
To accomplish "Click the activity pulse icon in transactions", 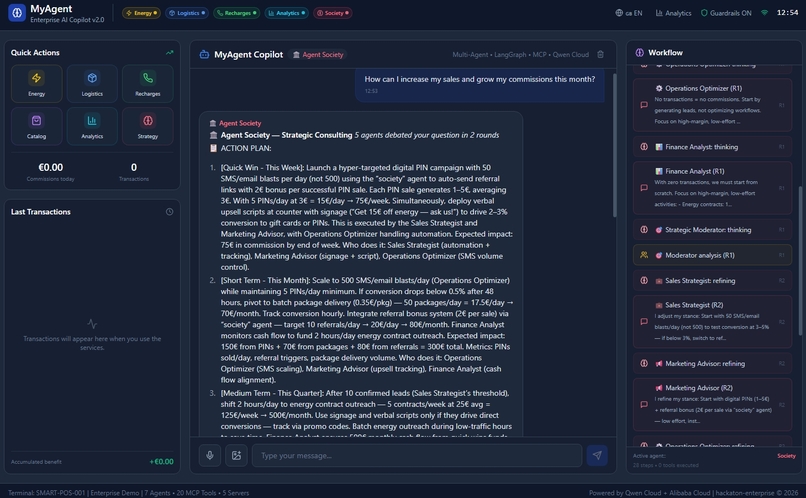I will click(92, 324).
